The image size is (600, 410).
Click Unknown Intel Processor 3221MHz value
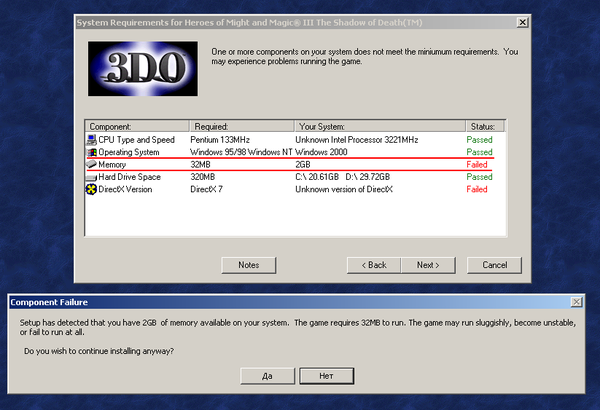(x=357, y=140)
